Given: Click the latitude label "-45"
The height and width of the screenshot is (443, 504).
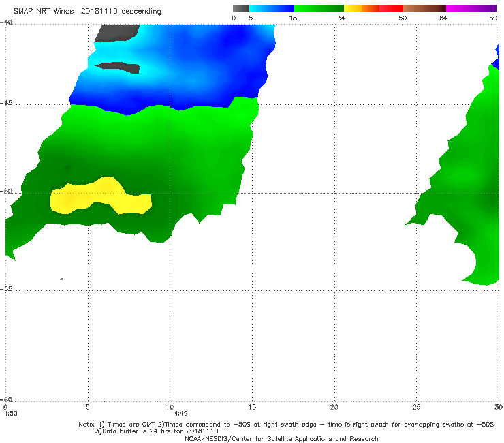Looking at the screenshot, I should (x=6, y=103).
